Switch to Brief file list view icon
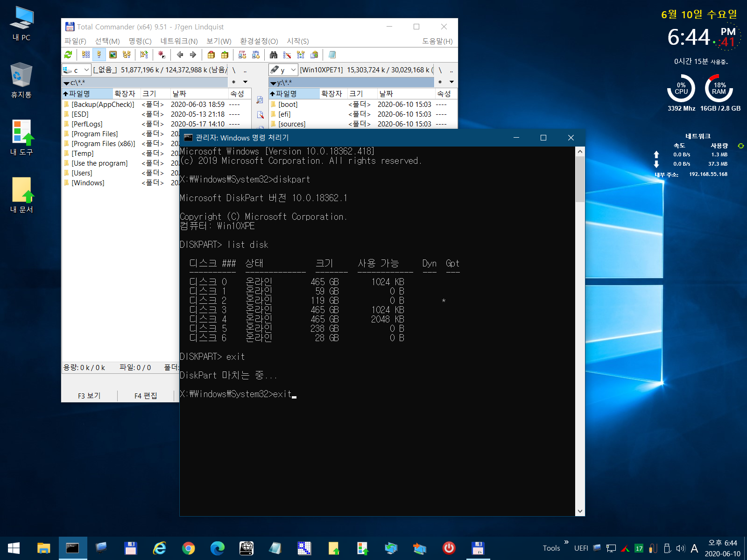 [x=85, y=55]
